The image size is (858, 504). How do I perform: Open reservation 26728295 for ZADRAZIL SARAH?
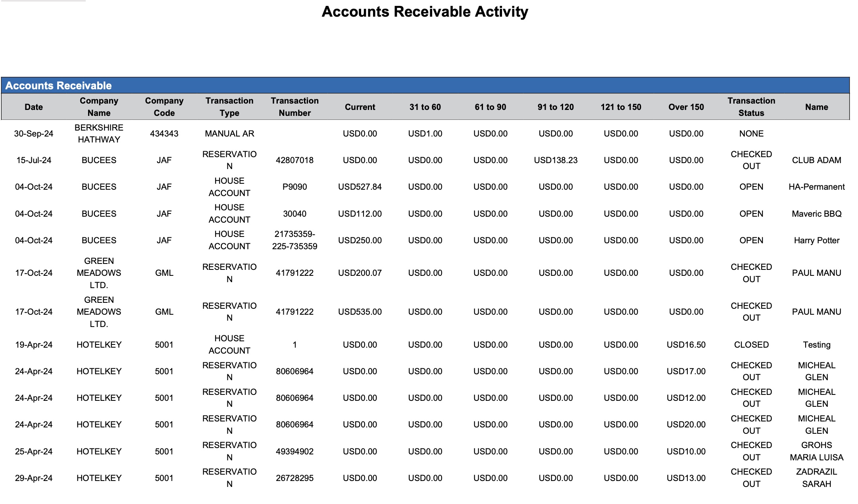click(x=294, y=478)
